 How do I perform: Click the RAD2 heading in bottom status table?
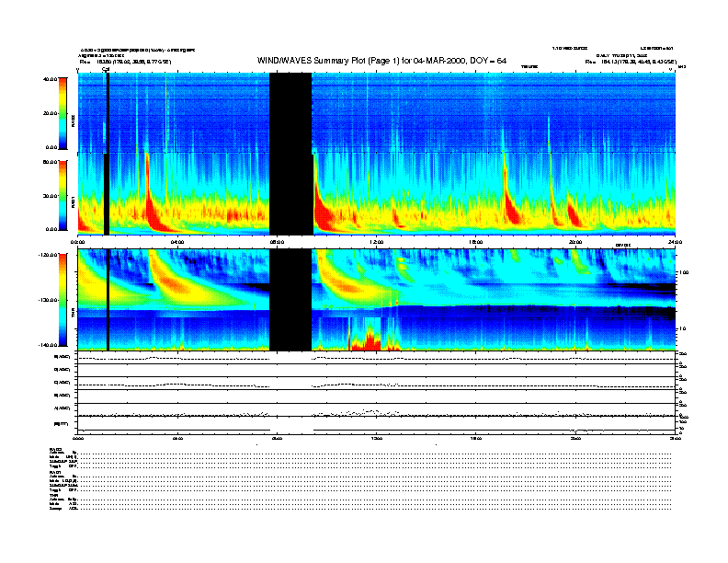pyautogui.click(x=55, y=448)
